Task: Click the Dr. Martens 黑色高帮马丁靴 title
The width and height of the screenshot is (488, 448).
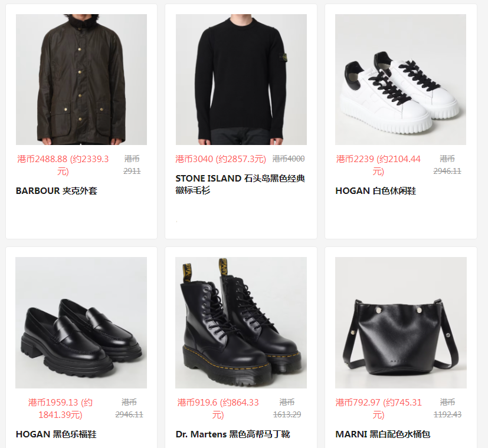Action: [x=233, y=434]
